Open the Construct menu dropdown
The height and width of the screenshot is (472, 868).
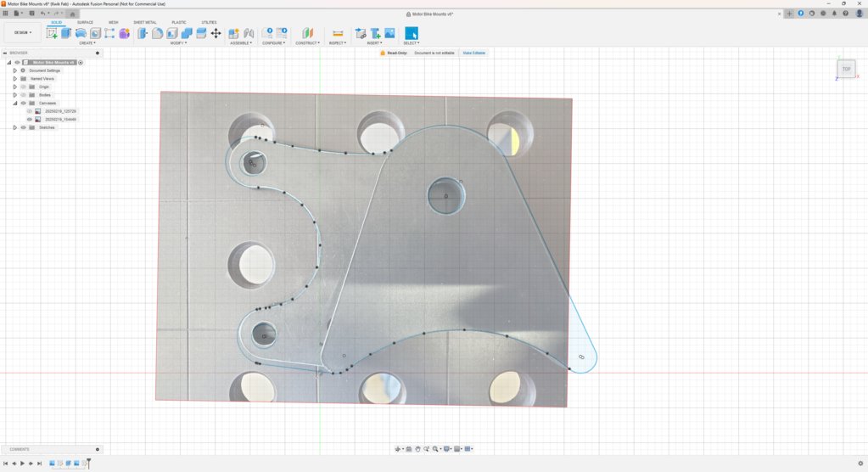tap(307, 43)
